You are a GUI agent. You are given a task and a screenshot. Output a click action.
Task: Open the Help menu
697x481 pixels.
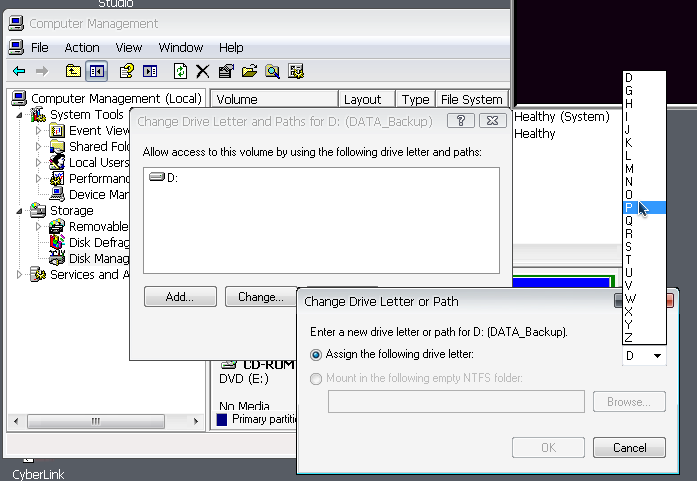pyautogui.click(x=231, y=48)
